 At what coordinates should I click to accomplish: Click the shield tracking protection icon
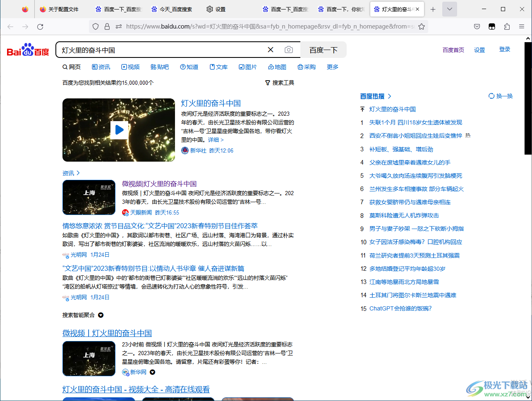(96, 26)
